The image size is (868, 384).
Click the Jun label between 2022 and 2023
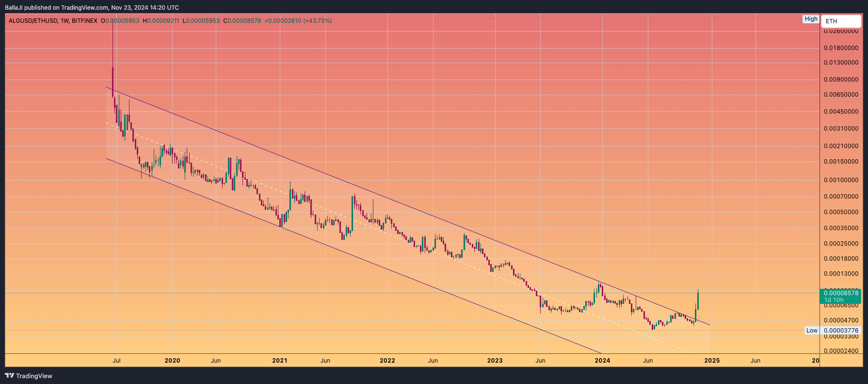[x=433, y=361]
